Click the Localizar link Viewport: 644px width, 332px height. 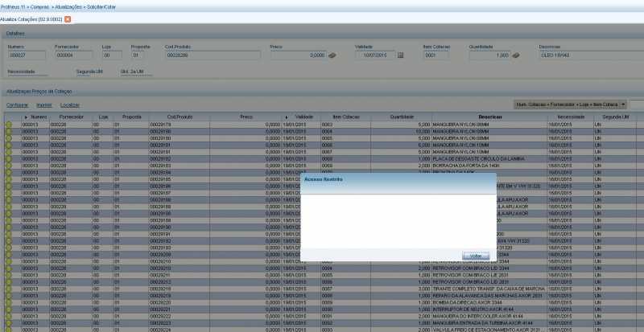click(x=70, y=105)
